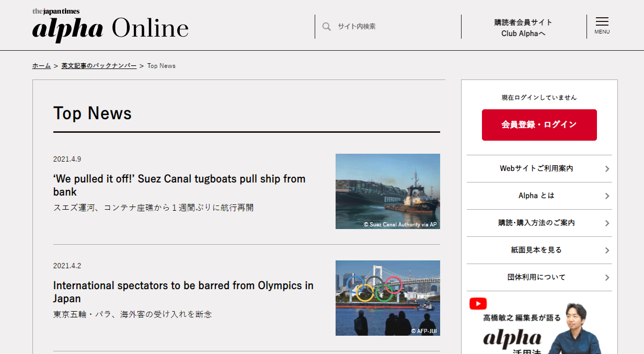Click the Top News page heading
Image resolution: width=644 pixels, height=354 pixels.
(x=93, y=113)
